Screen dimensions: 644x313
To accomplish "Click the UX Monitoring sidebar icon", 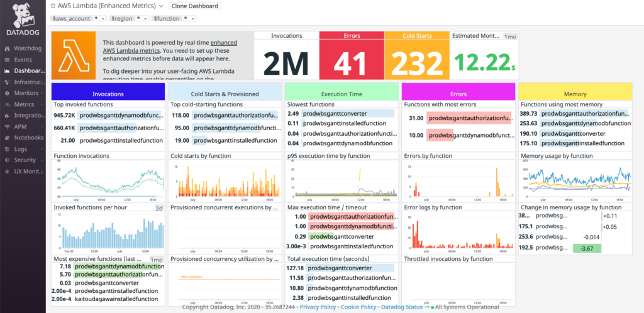I will click(7, 172).
